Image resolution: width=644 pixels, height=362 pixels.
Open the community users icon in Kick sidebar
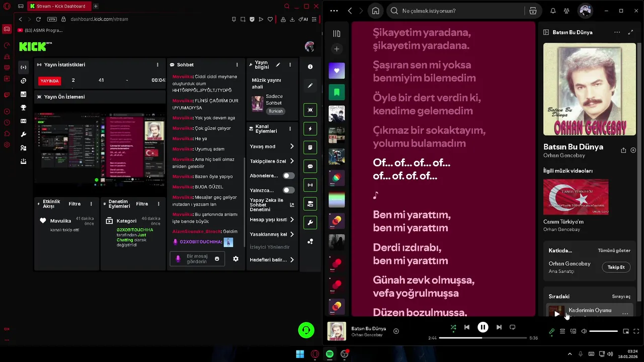(x=23, y=148)
